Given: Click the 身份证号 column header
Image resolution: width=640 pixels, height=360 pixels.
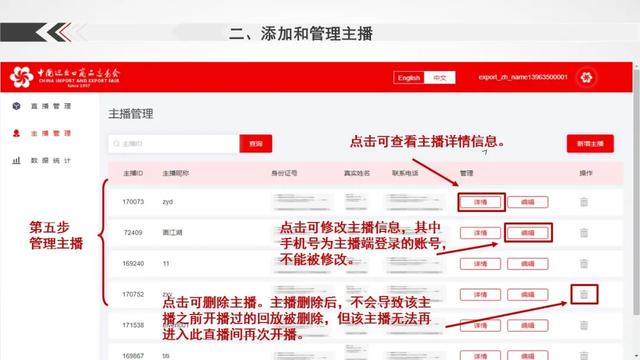Looking at the screenshot, I should (284, 173).
